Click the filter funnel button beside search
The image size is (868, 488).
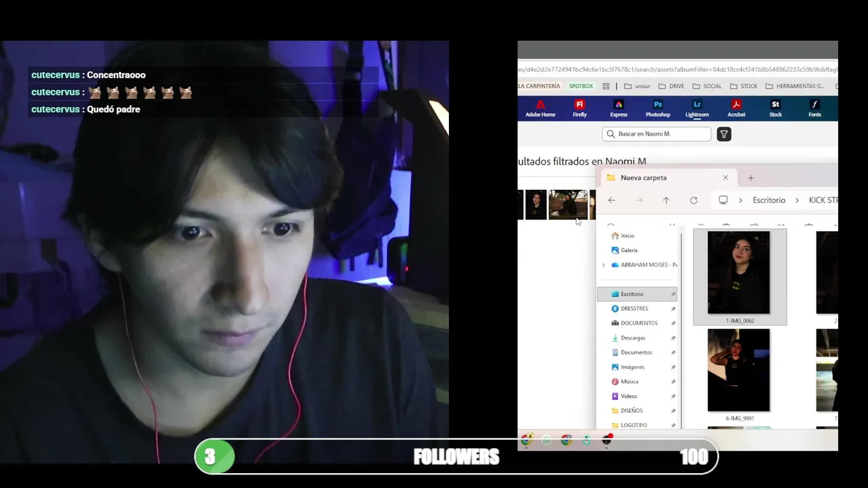(724, 134)
